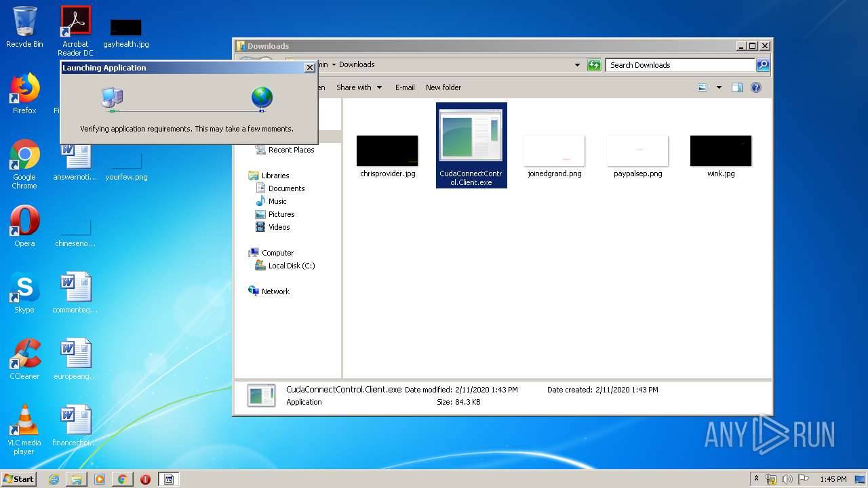Select paypalsep.png thumbnail
Viewport: 868px width, 488px height.
(637, 157)
